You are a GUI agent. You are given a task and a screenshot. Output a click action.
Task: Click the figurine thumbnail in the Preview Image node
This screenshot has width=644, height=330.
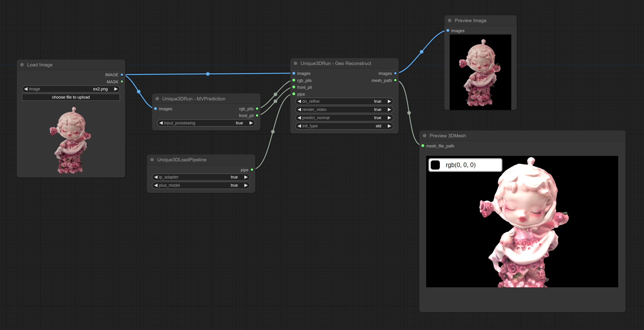(480, 72)
